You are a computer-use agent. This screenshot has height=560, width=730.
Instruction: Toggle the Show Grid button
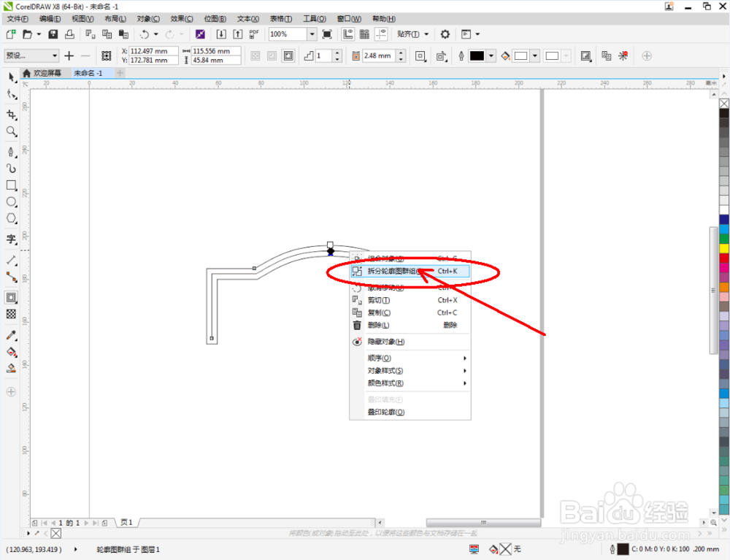(364, 34)
